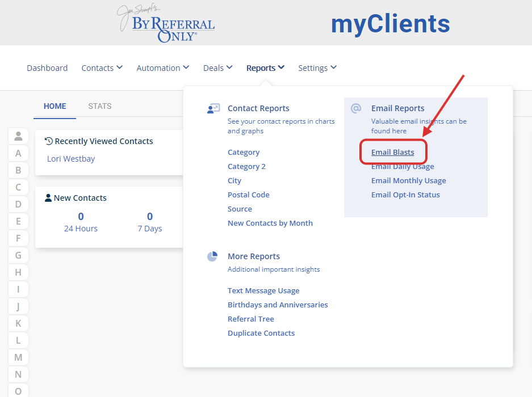The height and width of the screenshot is (397, 532).
Task: Open the Duplicate Contacts report
Action: click(261, 333)
